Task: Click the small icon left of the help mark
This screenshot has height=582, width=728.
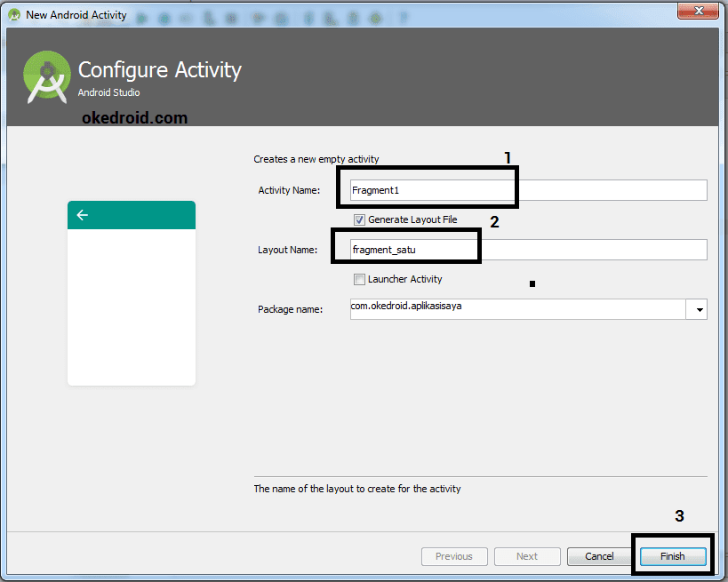Action: click(x=375, y=16)
